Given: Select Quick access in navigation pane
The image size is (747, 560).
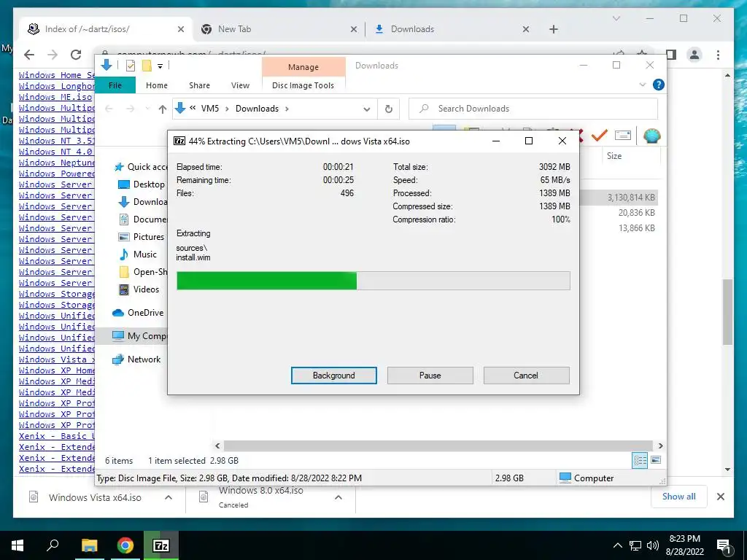Looking at the screenshot, I should coord(140,167).
